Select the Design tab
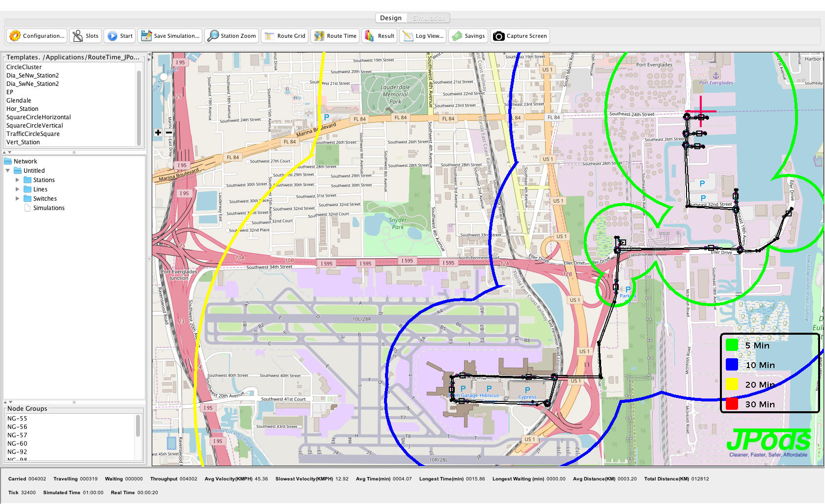This screenshot has height=504, width=825. [391, 18]
